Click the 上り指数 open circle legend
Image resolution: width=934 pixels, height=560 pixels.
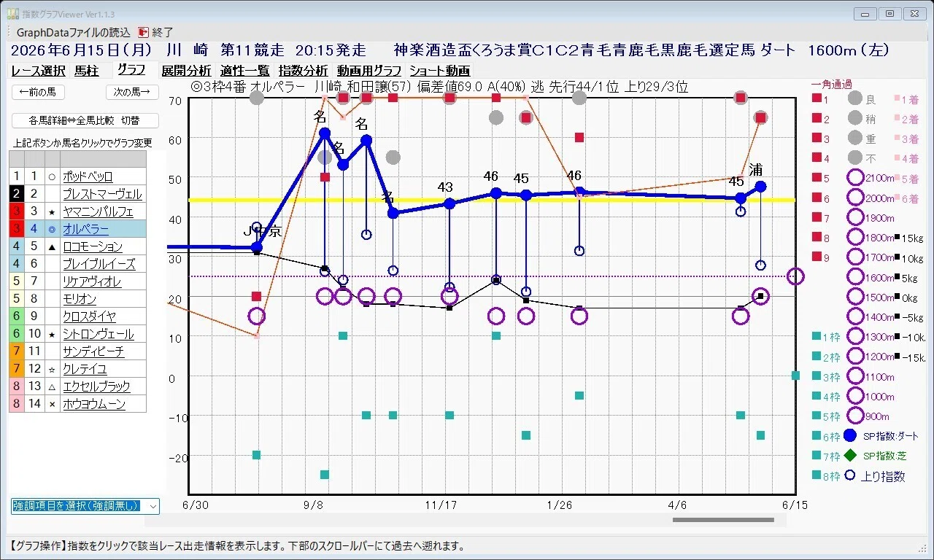[x=849, y=475]
